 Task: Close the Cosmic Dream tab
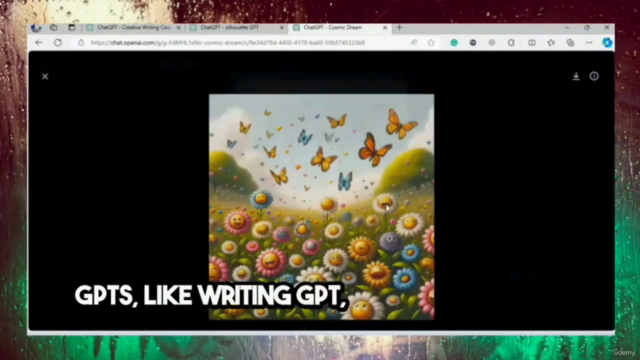(384, 28)
